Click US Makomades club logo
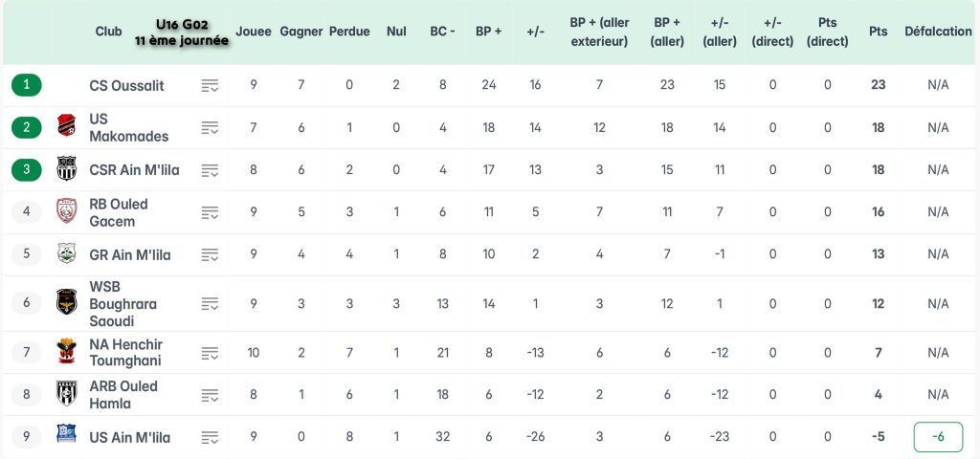This screenshot has height=459, width=980. 66,127
